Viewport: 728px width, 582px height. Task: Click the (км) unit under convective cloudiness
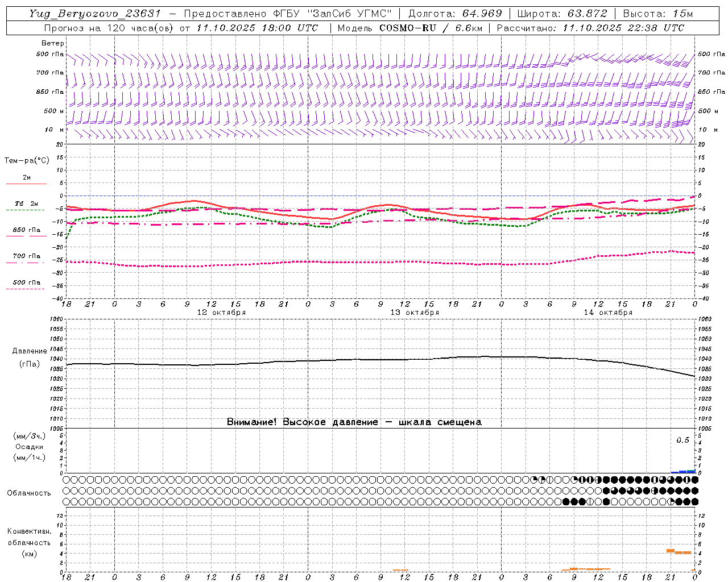click(x=30, y=554)
